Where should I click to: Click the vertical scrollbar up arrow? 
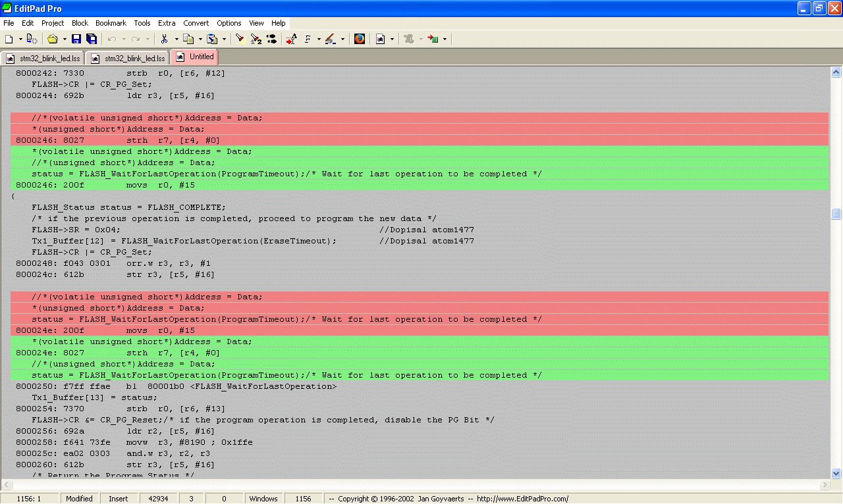point(836,72)
